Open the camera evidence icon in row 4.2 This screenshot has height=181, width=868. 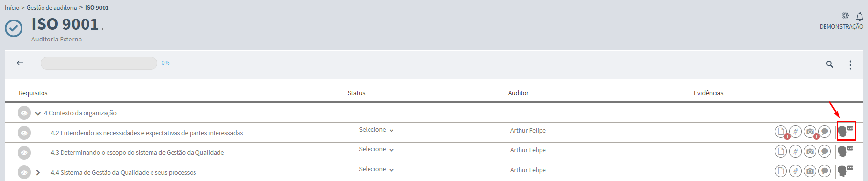(x=810, y=131)
